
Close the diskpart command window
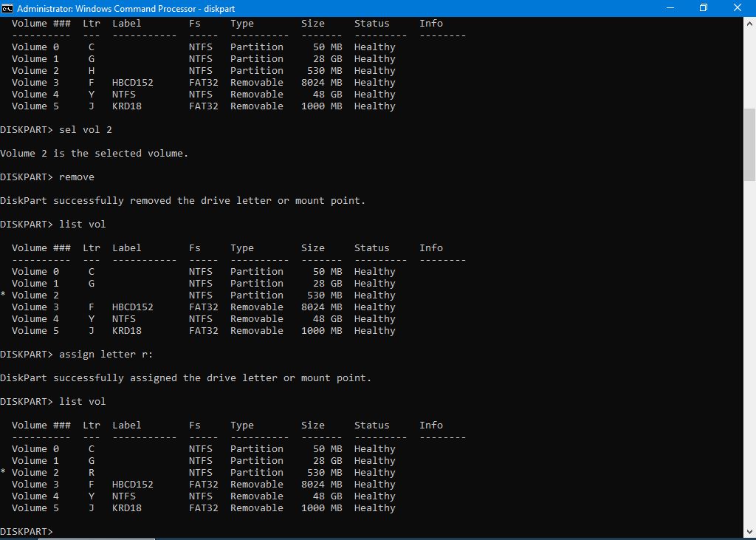pos(738,8)
